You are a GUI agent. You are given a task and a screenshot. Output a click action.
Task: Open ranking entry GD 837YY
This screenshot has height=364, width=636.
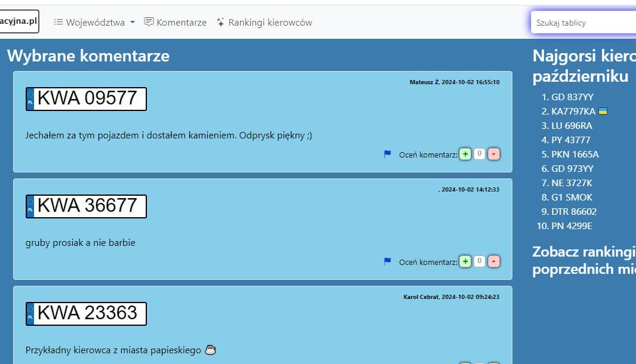click(x=572, y=97)
